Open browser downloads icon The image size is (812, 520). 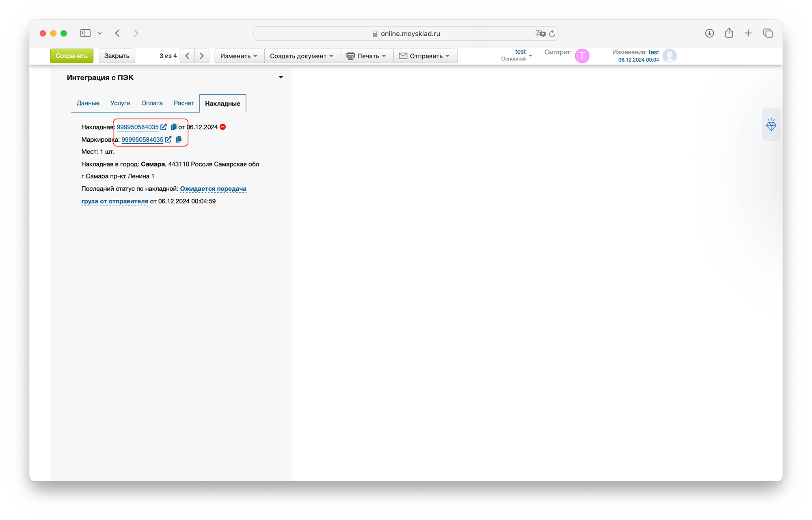click(x=709, y=33)
